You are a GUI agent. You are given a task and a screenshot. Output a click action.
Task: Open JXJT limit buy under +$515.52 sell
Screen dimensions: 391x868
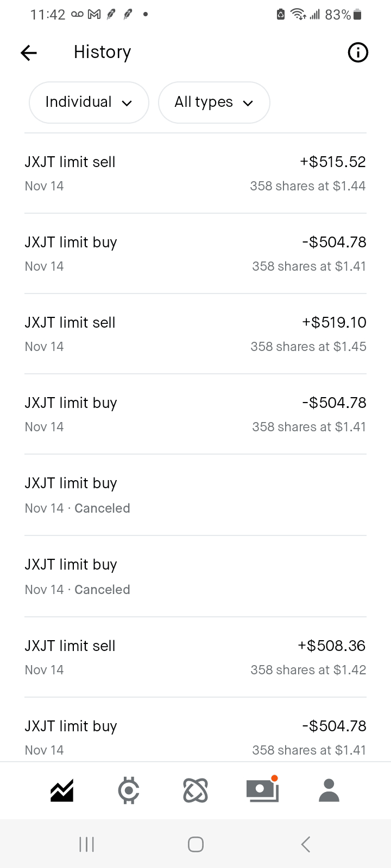(x=195, y=254)
